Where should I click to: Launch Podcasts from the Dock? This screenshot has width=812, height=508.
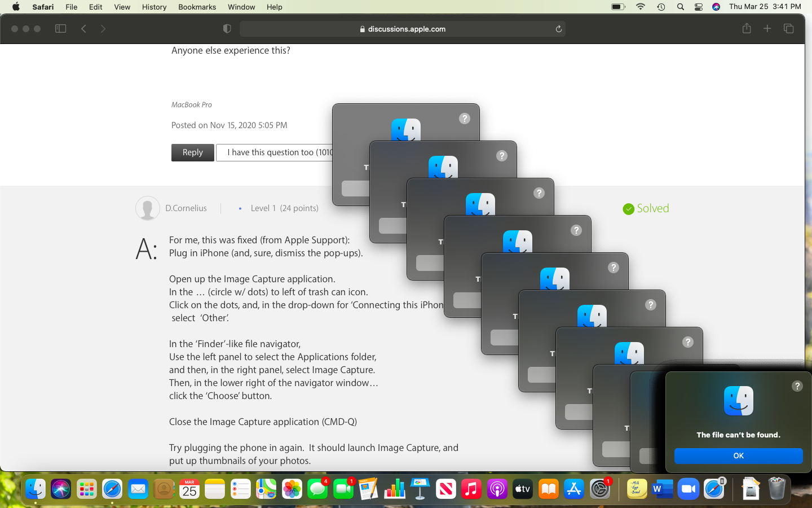coord(497,489)
